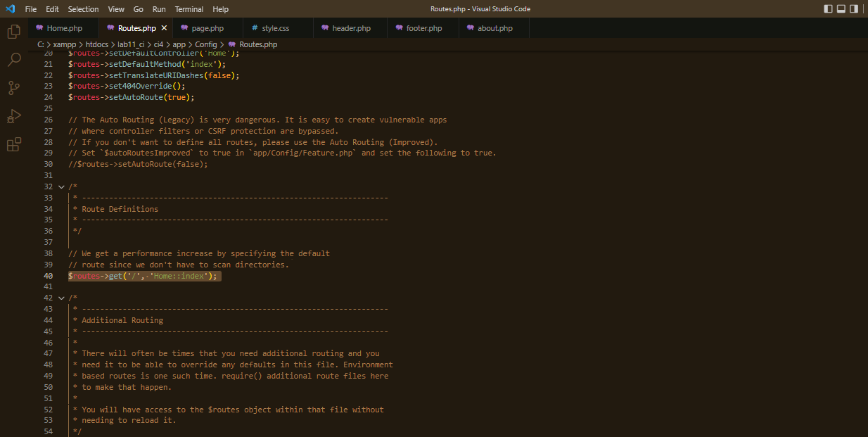Open the Run menu
This screenshot has height=437, width=868.
pos(158,8)
